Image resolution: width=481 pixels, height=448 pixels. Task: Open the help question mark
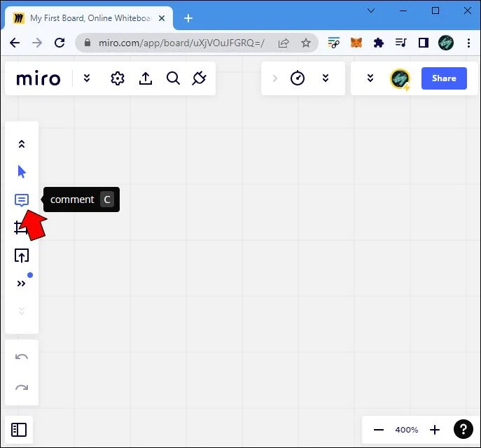point(463,429)
